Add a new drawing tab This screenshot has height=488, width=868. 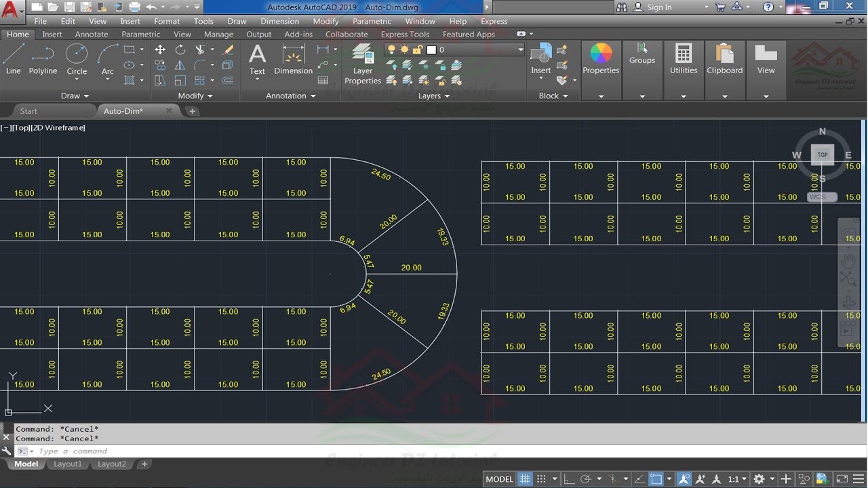[193, 111]
